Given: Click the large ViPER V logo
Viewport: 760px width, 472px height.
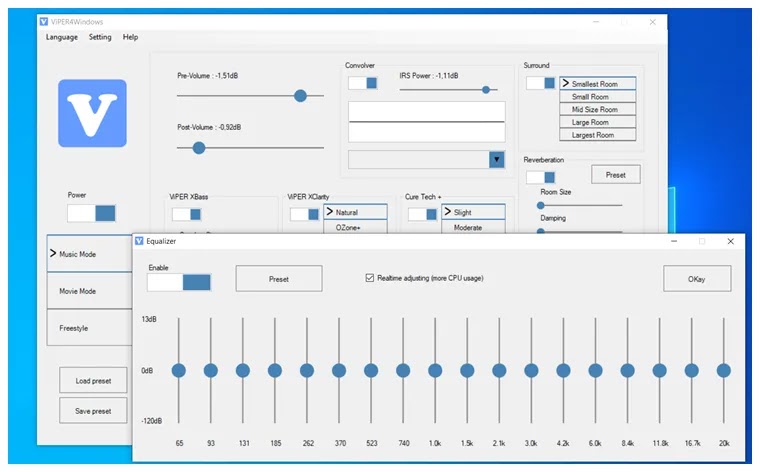Looking at the screenshot, I should [x=92, y=113].
